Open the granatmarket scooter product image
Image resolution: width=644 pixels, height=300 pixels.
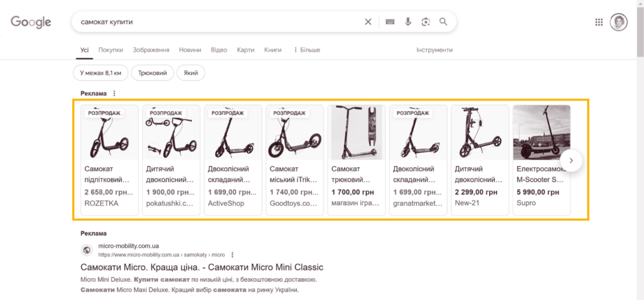tap(418, 132)
